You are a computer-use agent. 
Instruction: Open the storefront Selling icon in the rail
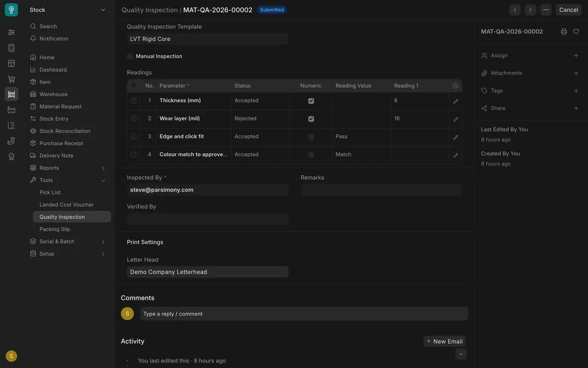click(11, 63)
